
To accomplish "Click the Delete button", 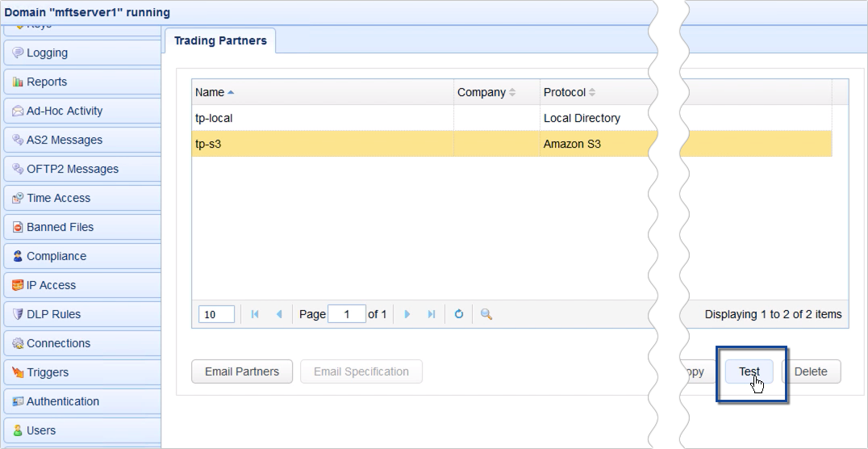I will click(x=811, y=371).
